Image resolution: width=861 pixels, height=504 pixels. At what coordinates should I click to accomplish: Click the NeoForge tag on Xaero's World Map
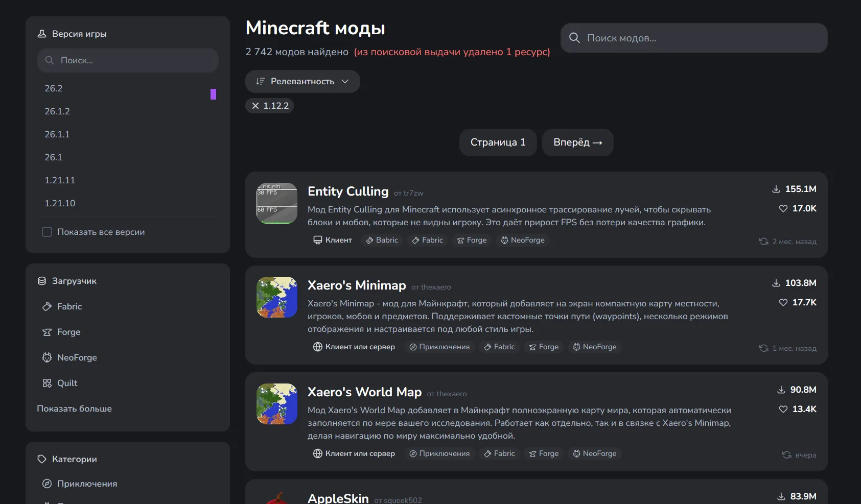click(x=595, y=453)
